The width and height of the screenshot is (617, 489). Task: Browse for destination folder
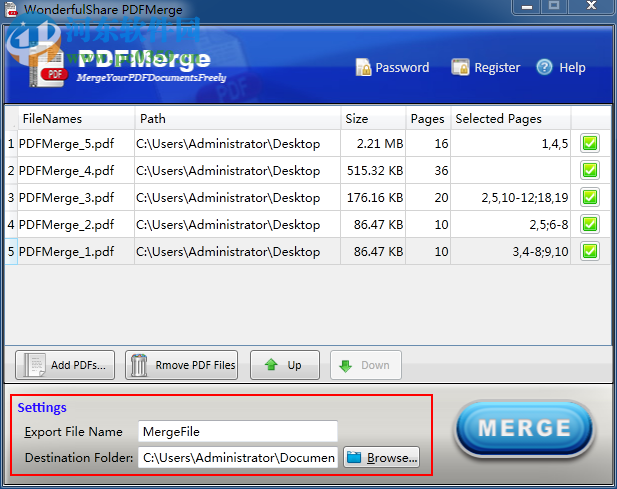click(381, 458)
